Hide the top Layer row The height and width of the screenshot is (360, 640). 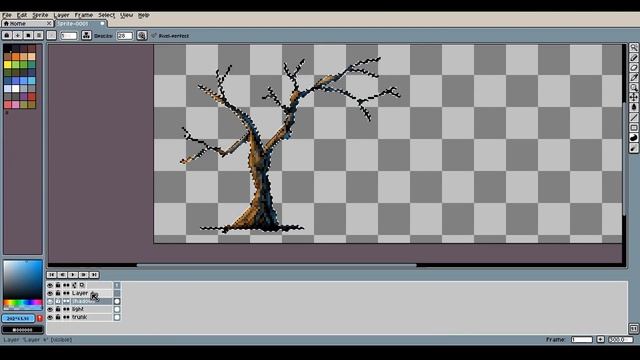[50, 293]
